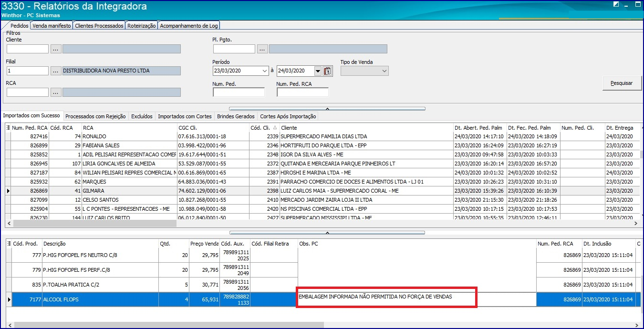Screen dimensions: 644x329
Task: Collapse the filter panel using the top splitter arrow
Action: [327, 109]
